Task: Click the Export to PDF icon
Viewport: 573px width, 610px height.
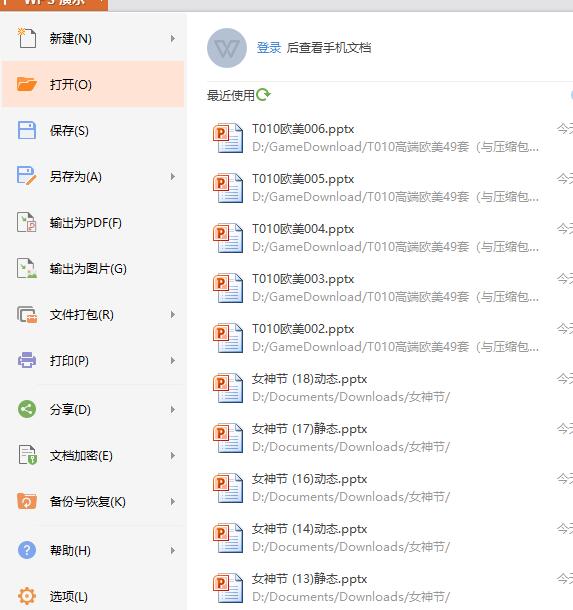Action: pos(27,222)
